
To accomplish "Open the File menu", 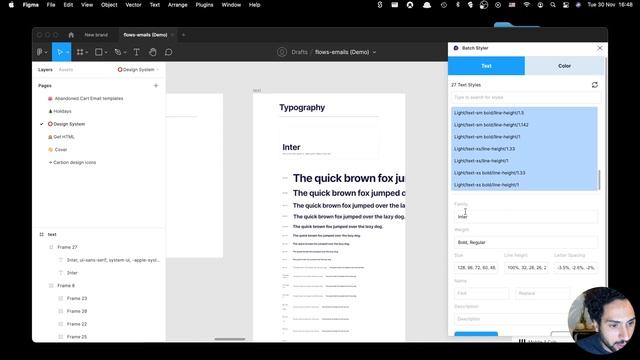I will [51, 5].
